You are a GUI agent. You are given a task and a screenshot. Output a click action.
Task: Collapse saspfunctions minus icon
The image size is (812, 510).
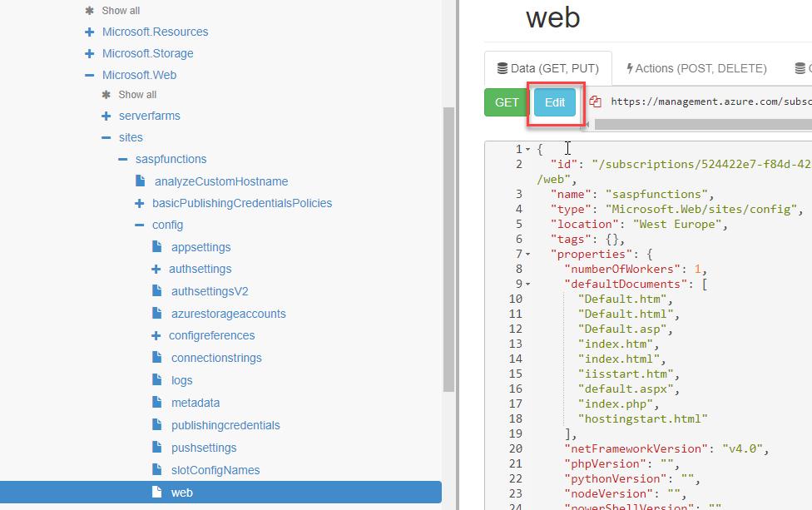coord(123,160)
